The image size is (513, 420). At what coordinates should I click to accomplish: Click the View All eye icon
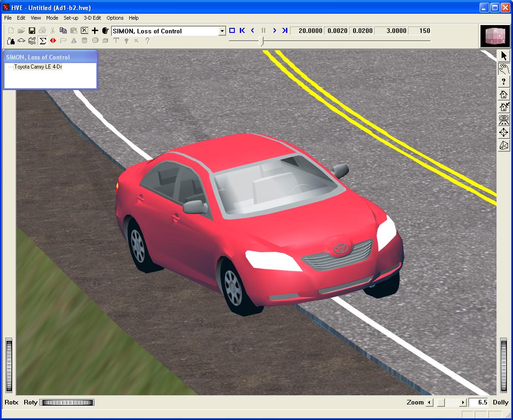pos(504,120)
